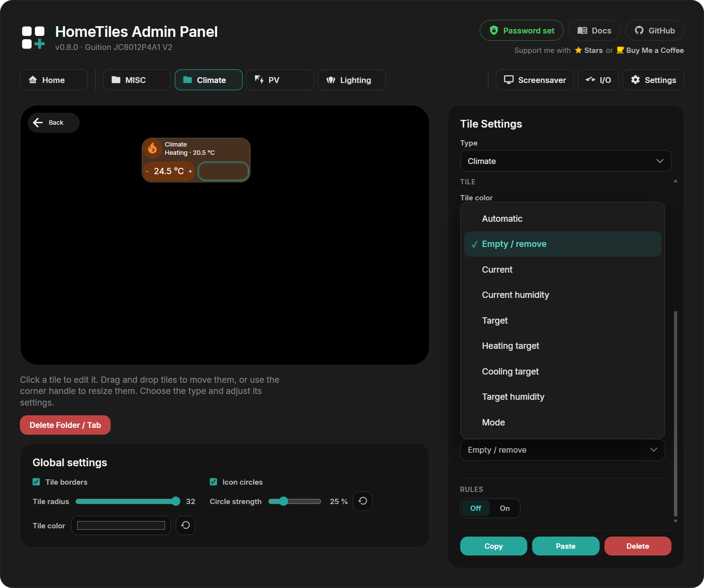Viewport: 704px width, 588px height.
Task: Select Mode option in list
Action: [562, 423]
